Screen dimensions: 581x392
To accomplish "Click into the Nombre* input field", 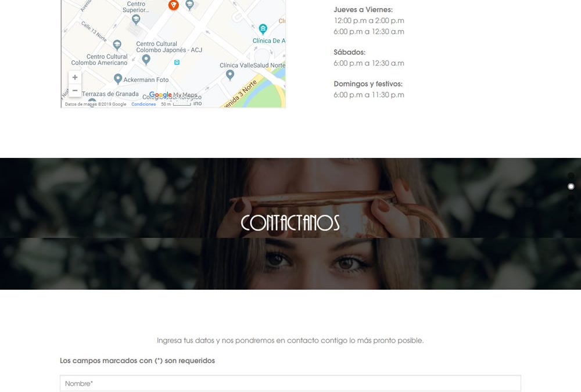I will pos(290,383).
